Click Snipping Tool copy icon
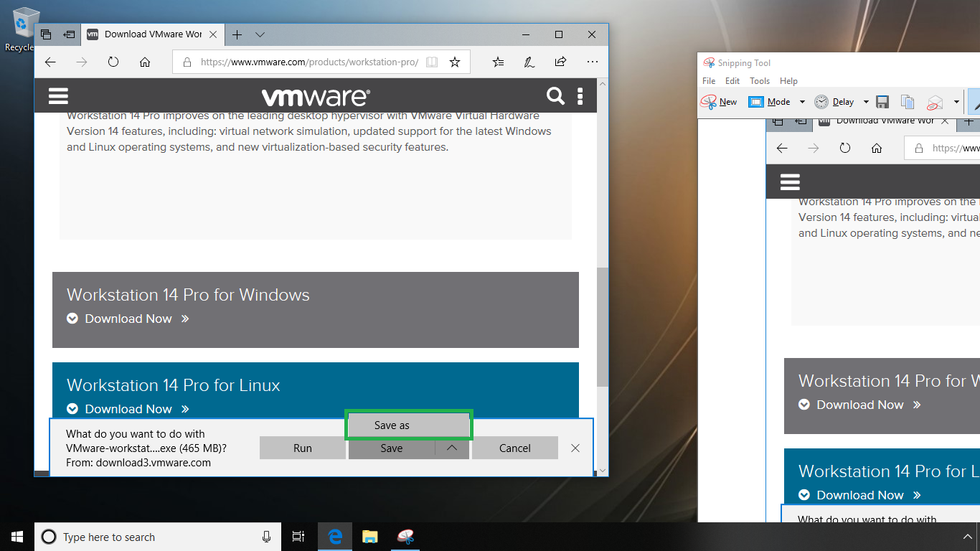Viewport: 980px width, 551px height. 908,102
